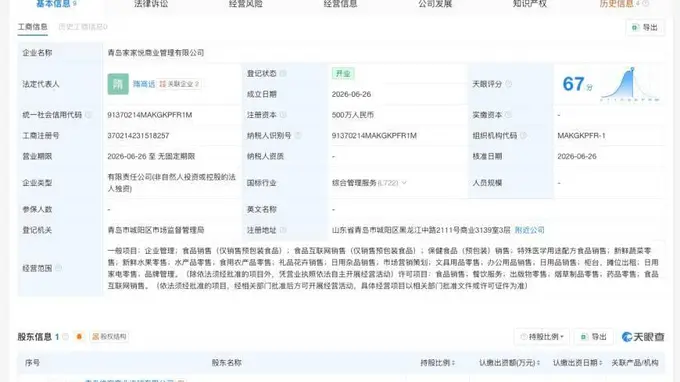Click the 注册资本 value 500万人民币
Screen dimensions: 680x382
click(x=353, y=115)
